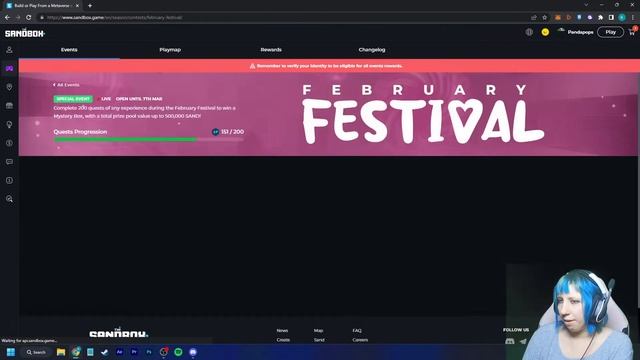Open the marketplace shop sidebar icon
This screenshot has width=640, height=360.
[x=9, y=106]
